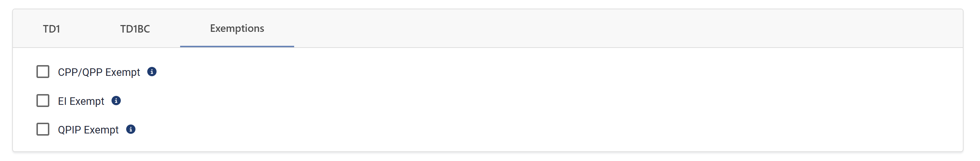The image size is (980, 161).
Task: Mark employee as exempt from QPIP
Action: [43, 130]
